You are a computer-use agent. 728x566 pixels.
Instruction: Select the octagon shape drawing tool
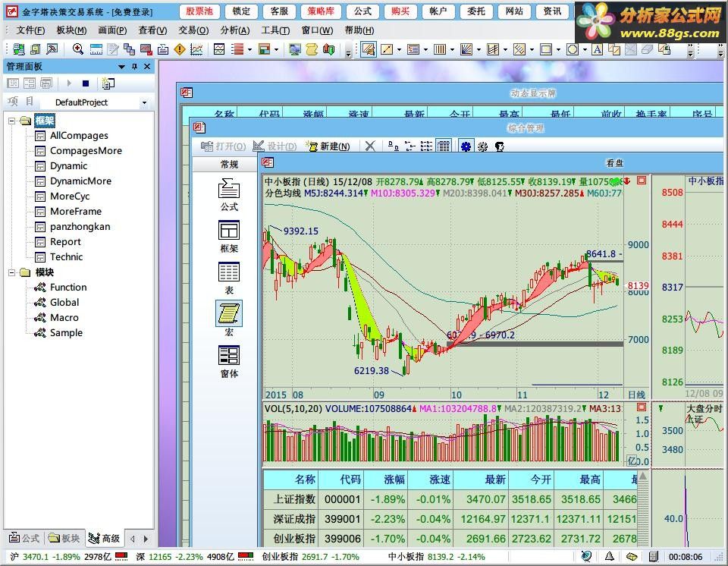[573, 49]
